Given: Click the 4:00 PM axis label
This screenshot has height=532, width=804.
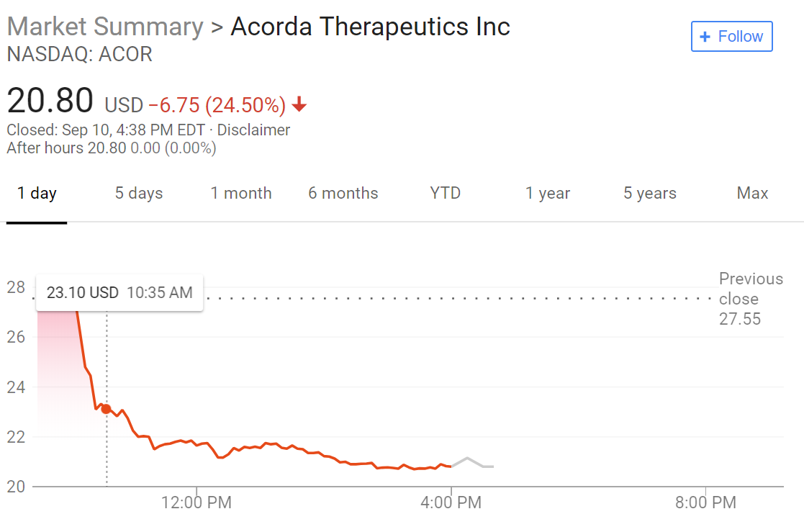Looking at the screenshot, I should (451, 502).
